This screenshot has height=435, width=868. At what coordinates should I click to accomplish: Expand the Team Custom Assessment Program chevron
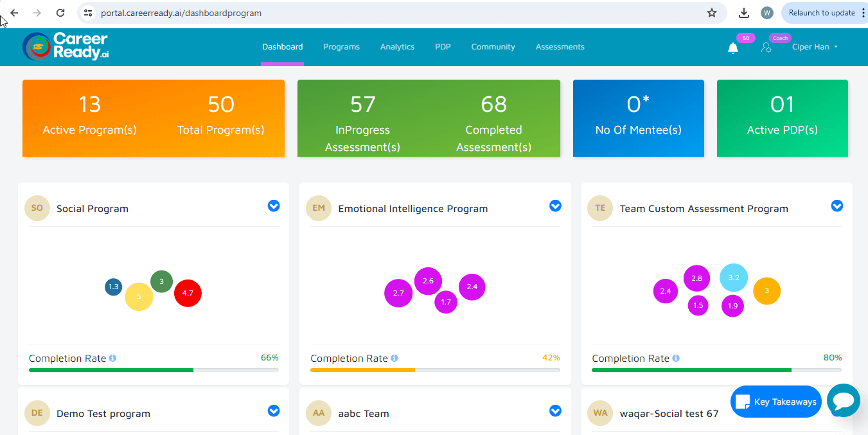point(837,206)
